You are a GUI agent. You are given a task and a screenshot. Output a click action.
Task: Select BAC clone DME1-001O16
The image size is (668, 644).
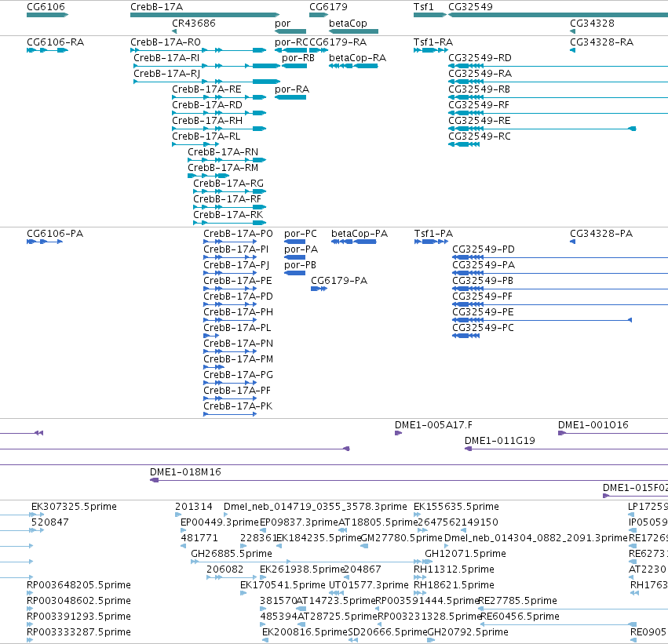pyautogui.click(x=613, y=433)
